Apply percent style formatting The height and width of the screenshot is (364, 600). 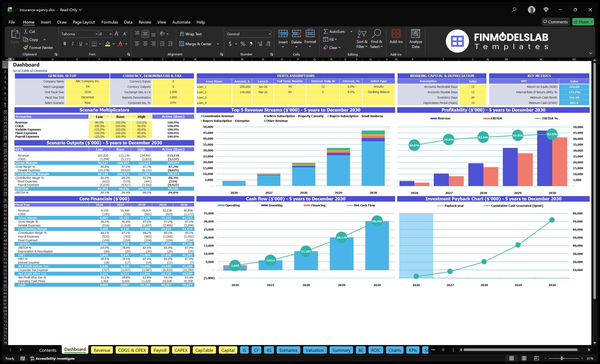point(243,44)
